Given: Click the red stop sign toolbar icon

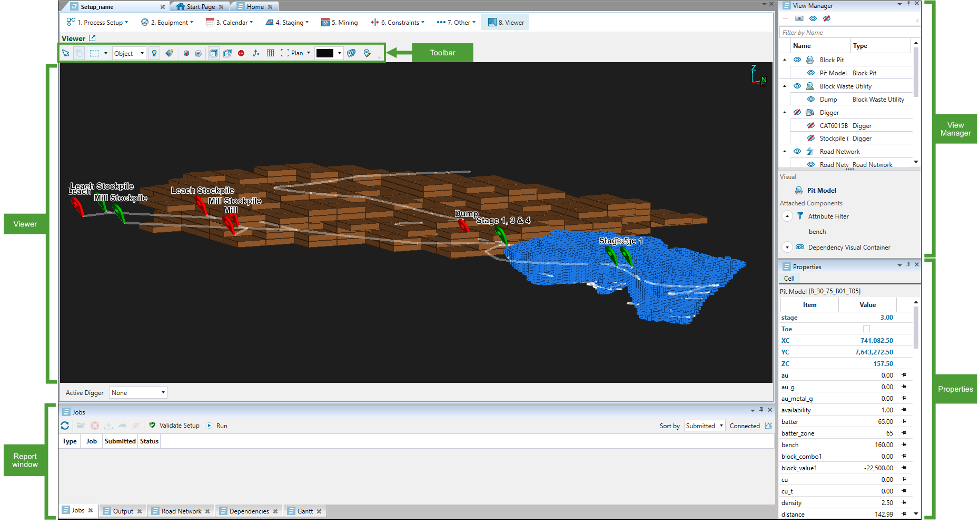Looking at the screenshot, I should (x=241, y=53).
